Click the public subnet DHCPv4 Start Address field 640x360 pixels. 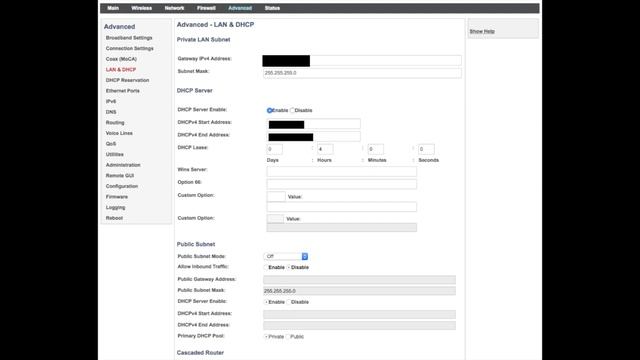click(x=359, y=314)
